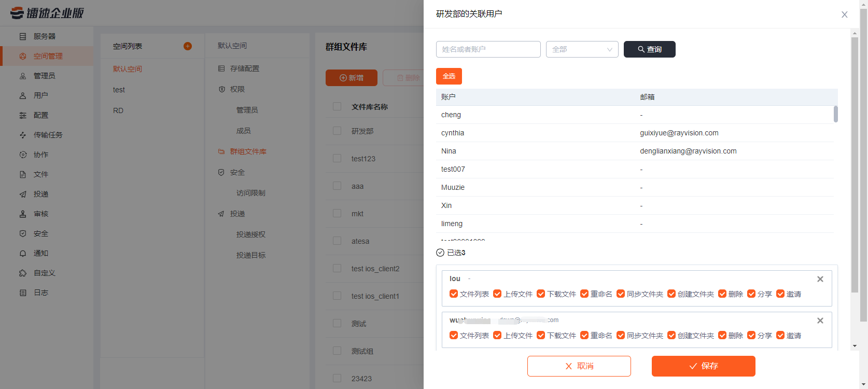Remove user lou with its X icon
The width and height of the screenshot is (868, 389).
[x=820, y=279]
